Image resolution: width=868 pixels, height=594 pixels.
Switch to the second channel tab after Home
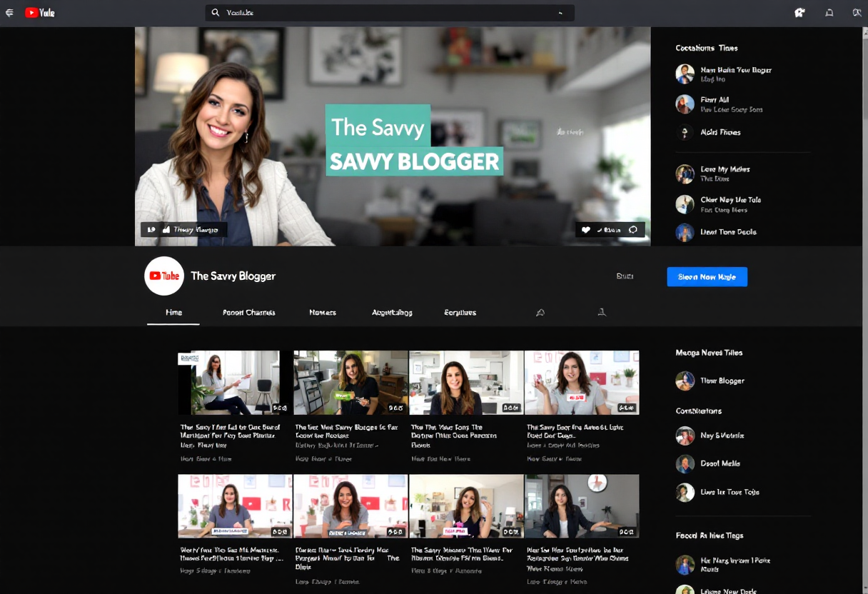point(249,313)
